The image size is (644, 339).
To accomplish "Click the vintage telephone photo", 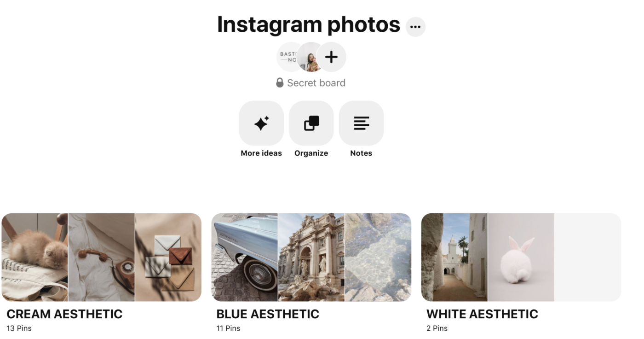I will 102,257.
